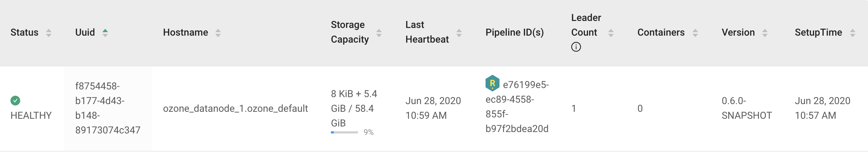Click the green HEALTHY status checkmark
This screenshot has height=153, width=868.
coord(15,101)
